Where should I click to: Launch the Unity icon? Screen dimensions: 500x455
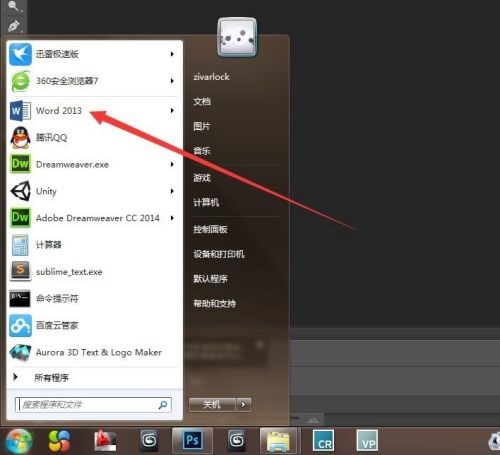pyautogui.click(x=20, y=191)
